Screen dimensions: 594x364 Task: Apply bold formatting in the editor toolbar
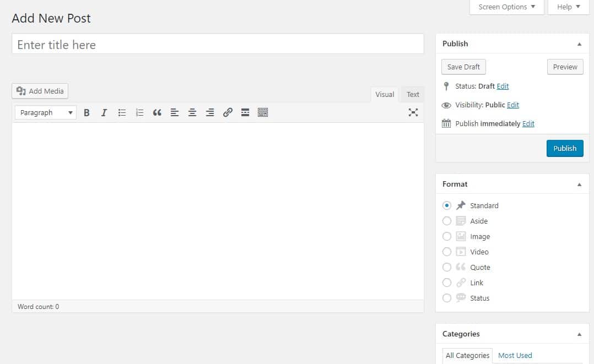(x=87, y=112)
